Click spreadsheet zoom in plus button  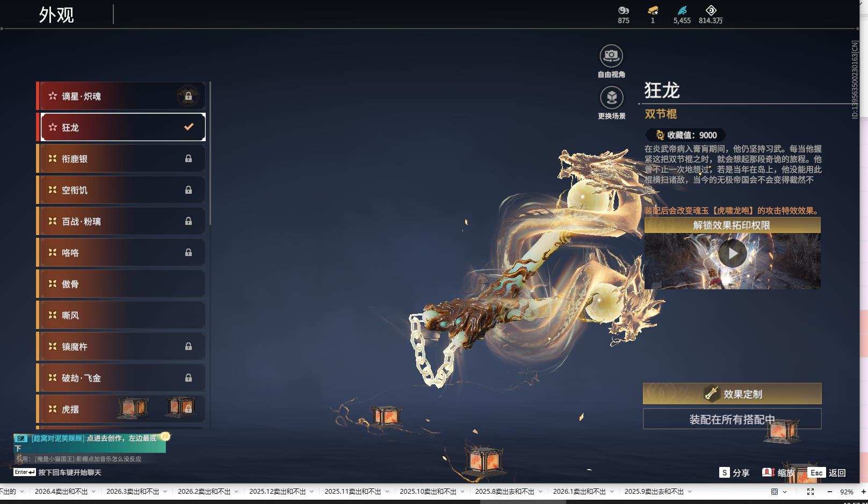[x=864, y=492]
